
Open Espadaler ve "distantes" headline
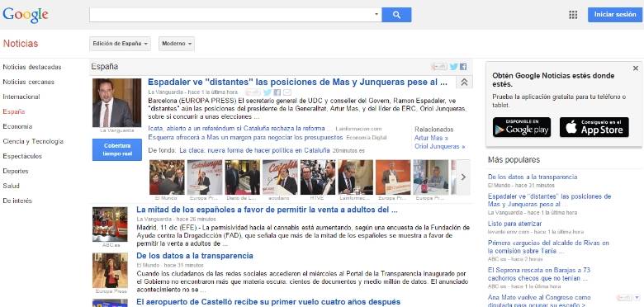(x=297, y=82)
